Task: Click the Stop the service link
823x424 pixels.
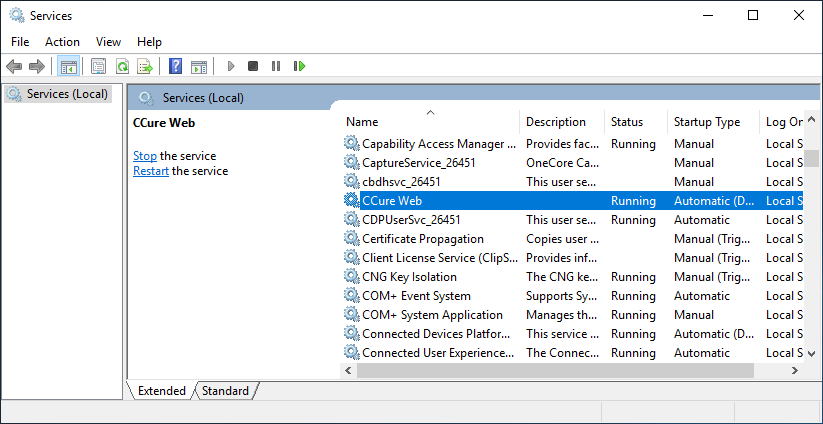Action: point(145,156)
